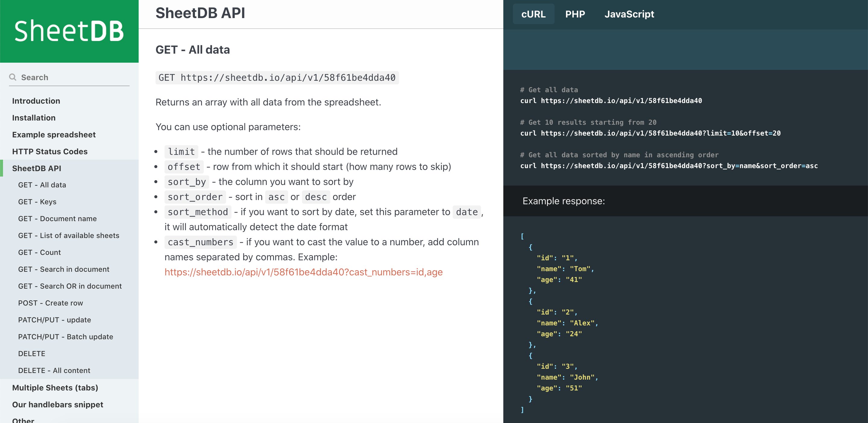Expand Multiple Sheets (tabs) section
This screenshot has width=868, height=423.
(x=55, y=388)
